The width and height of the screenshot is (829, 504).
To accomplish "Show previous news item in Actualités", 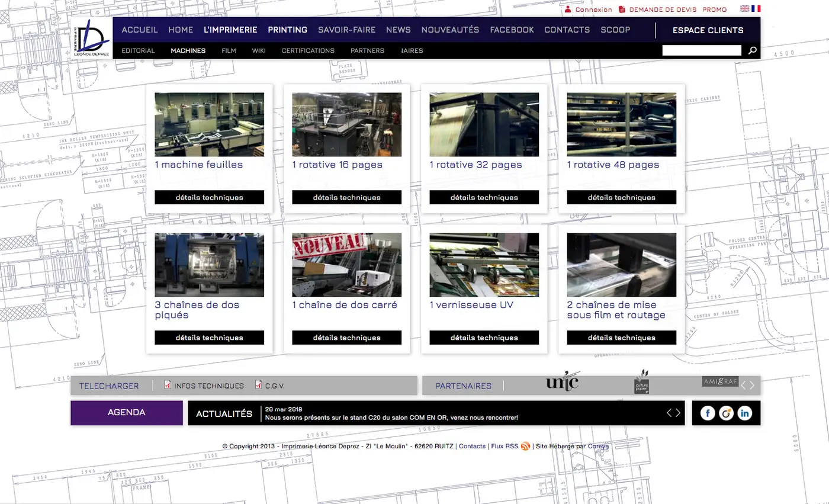I will pos(670,413).
